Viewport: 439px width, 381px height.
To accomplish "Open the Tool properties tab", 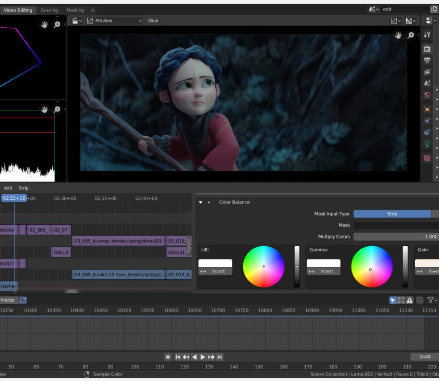I will click(x=427, y=34).
